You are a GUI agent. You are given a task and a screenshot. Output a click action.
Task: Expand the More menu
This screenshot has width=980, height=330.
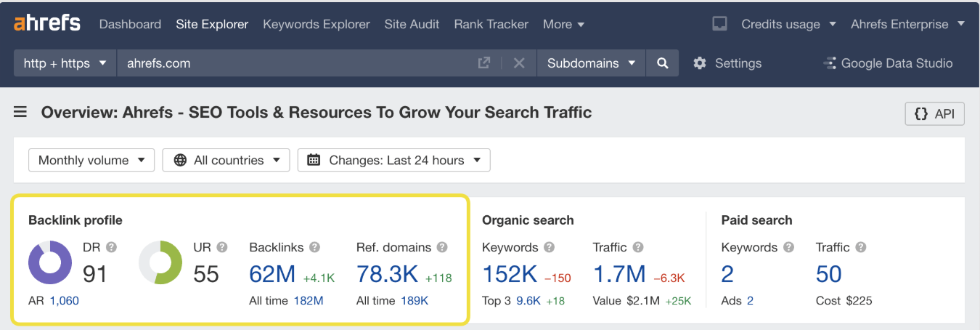click(563, 24)
